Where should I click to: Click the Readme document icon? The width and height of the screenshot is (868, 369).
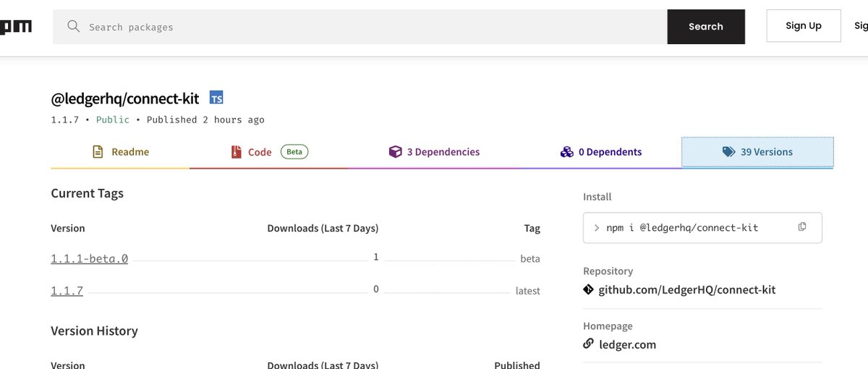tap(98, 152)
